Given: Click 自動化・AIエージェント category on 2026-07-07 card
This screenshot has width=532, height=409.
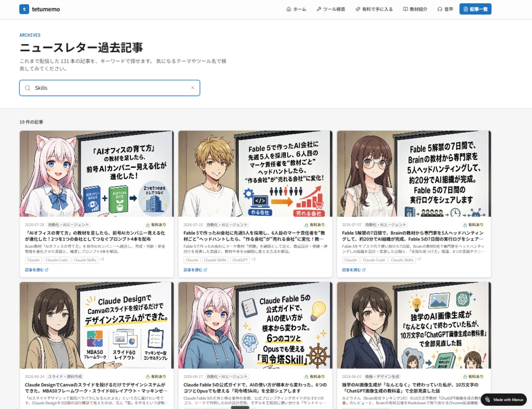Looking at the screenshot, I should click(385, 225).
